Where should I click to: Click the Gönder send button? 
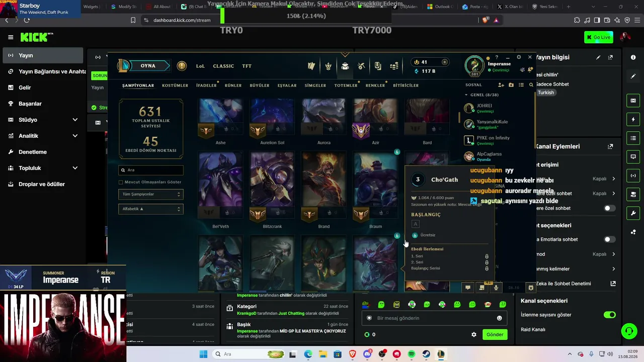tap(495, 334)
